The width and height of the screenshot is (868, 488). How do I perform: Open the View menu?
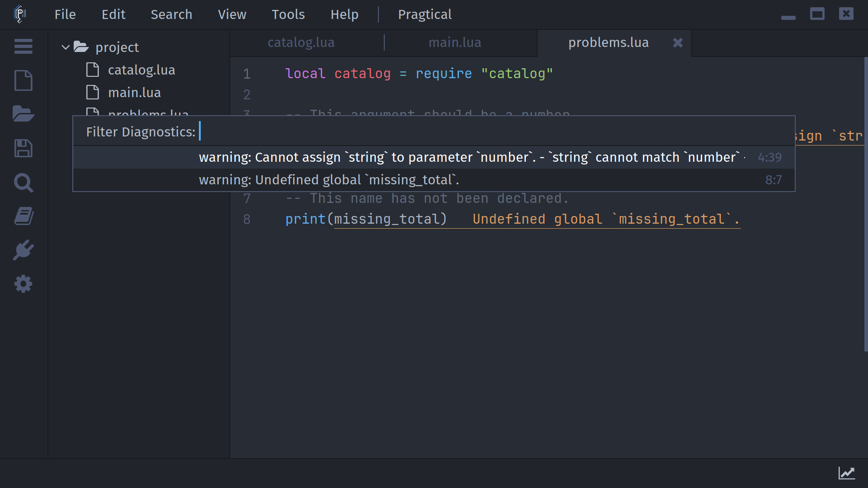[x=232, y=14]
